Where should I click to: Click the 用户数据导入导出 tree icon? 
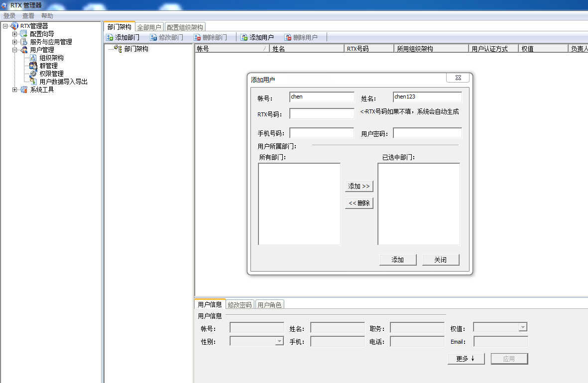[33, 81]
